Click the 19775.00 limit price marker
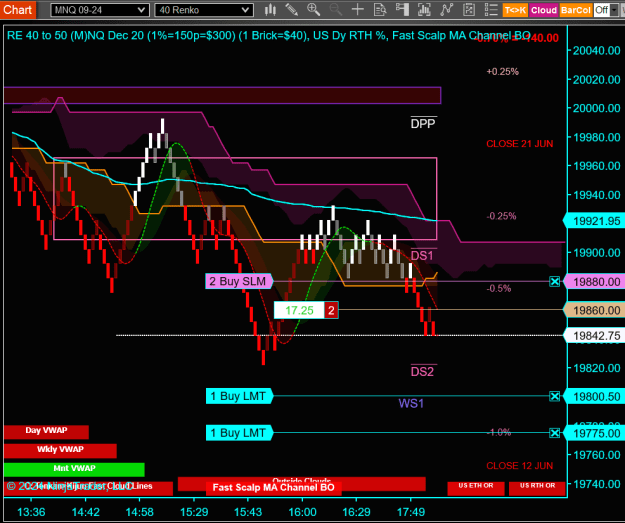 tap(594, 433)
